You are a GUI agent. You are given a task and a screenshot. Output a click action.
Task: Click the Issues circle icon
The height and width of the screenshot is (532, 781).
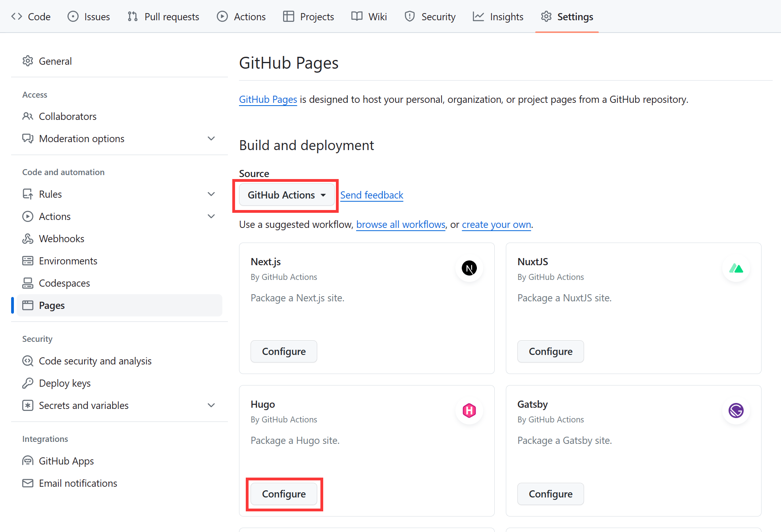[73, 16]
